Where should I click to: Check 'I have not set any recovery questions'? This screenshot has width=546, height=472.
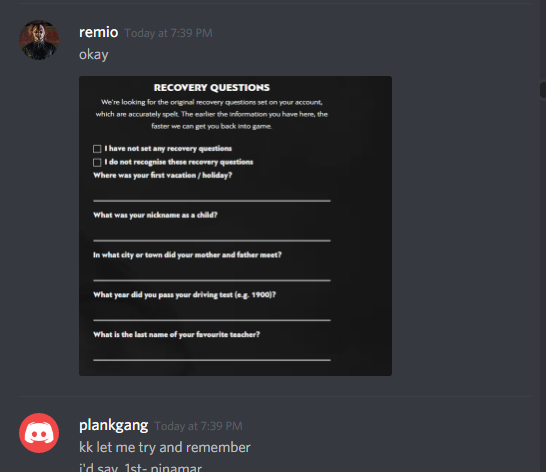click(97, 149)
